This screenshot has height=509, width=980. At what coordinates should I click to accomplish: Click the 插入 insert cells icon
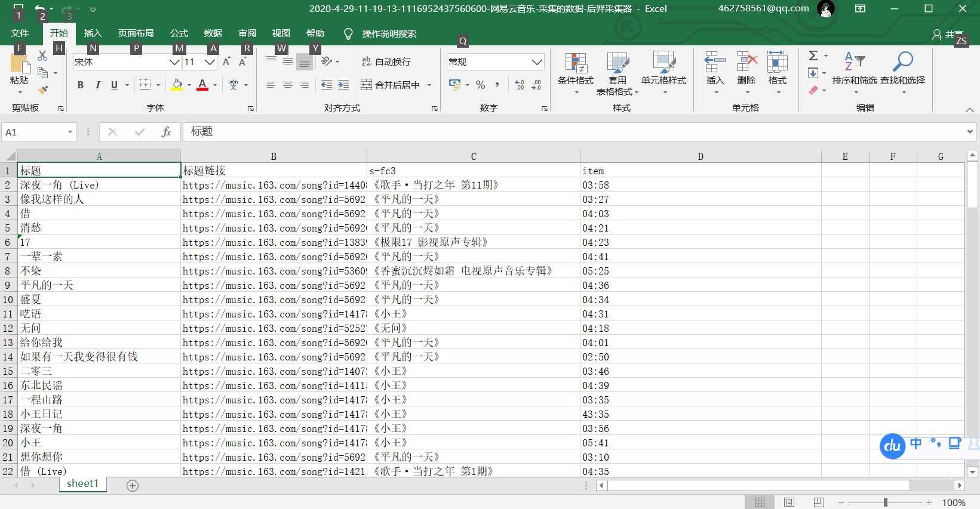point(715,63)
